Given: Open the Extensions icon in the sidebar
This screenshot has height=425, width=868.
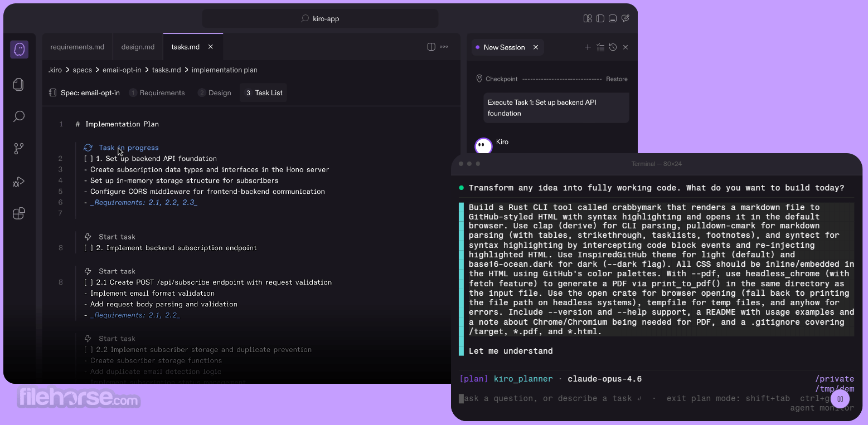Looking at the screenshot, I should 19,214.
